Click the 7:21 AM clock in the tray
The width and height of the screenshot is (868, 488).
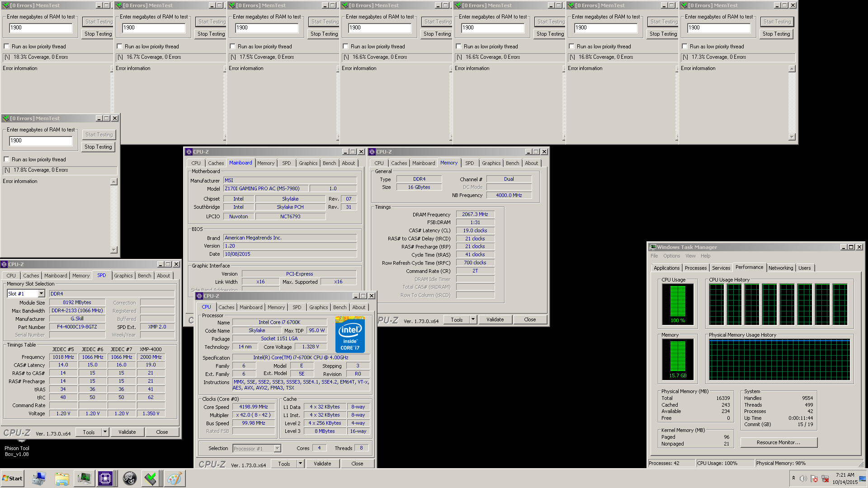[845, 475]
